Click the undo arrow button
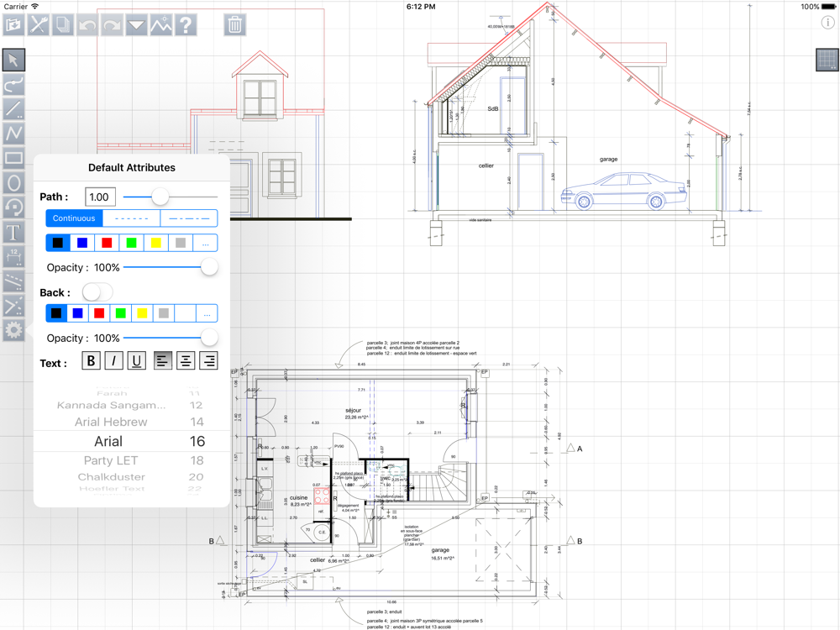Image resolution: width=840 pixels, height=630 pixels. coord(87,25)
